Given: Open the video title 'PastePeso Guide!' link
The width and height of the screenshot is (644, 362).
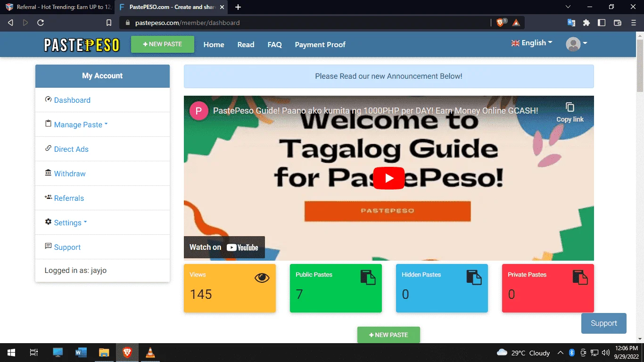Looking at the screenshot, I should tap(376, 111).
